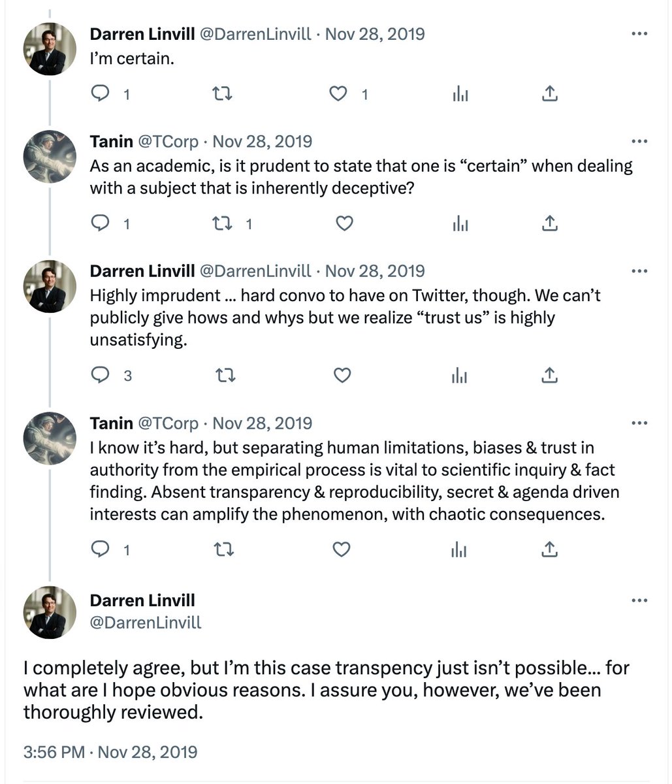Viewport: 672px width, 784px height.
Task: Open more options on "I know it's hard" tweet
Action: tap(639, 423)
